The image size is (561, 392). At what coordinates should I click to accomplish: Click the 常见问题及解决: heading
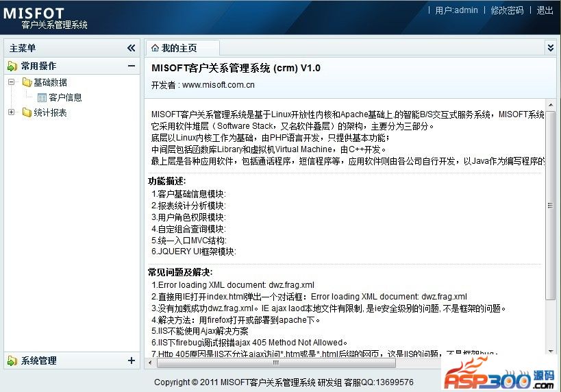pos(180,273)
